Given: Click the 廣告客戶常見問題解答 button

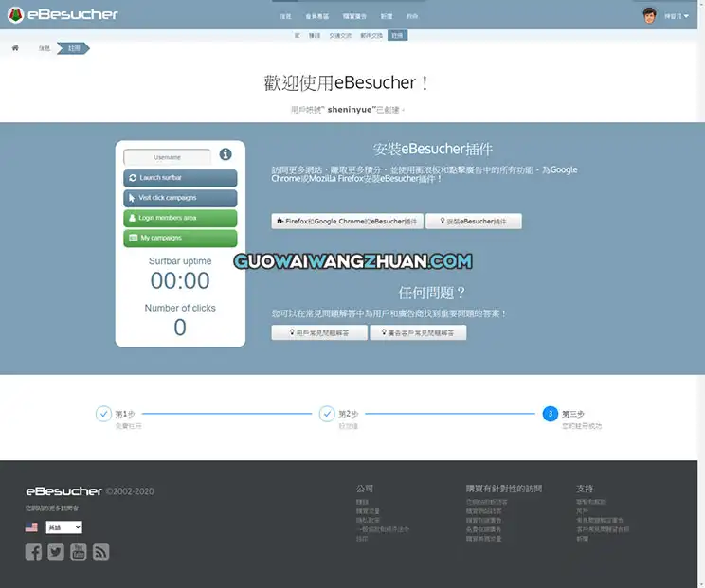Looking at the screenshot, I should pos(418,333).
